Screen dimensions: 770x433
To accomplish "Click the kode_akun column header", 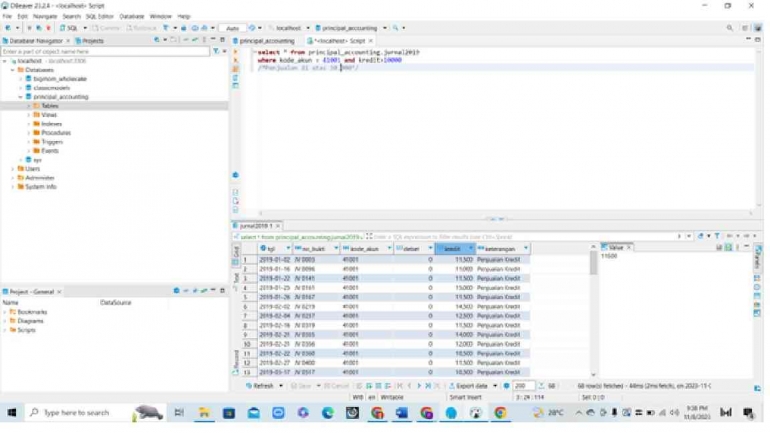I will pyautogui.click(x=367, y=249).
